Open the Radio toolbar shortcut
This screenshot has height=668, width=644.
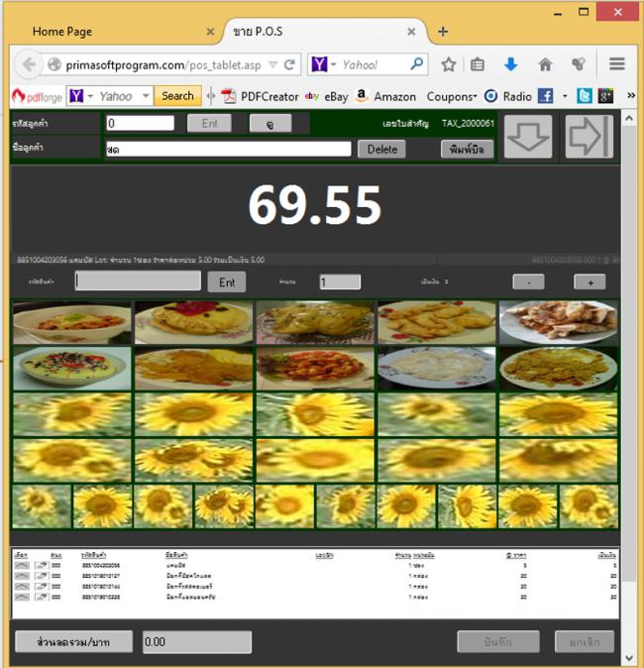(508, 96)
